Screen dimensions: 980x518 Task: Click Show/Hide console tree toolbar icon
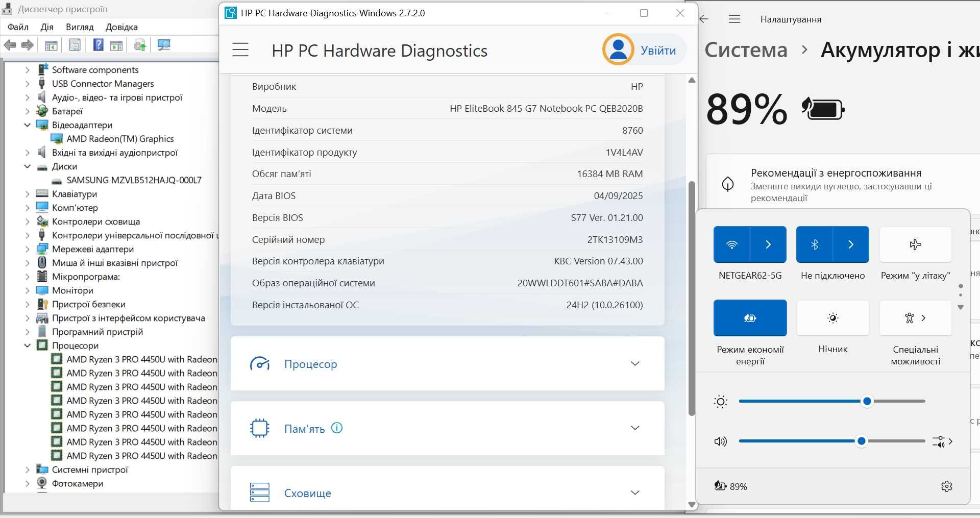click(51, 45)
